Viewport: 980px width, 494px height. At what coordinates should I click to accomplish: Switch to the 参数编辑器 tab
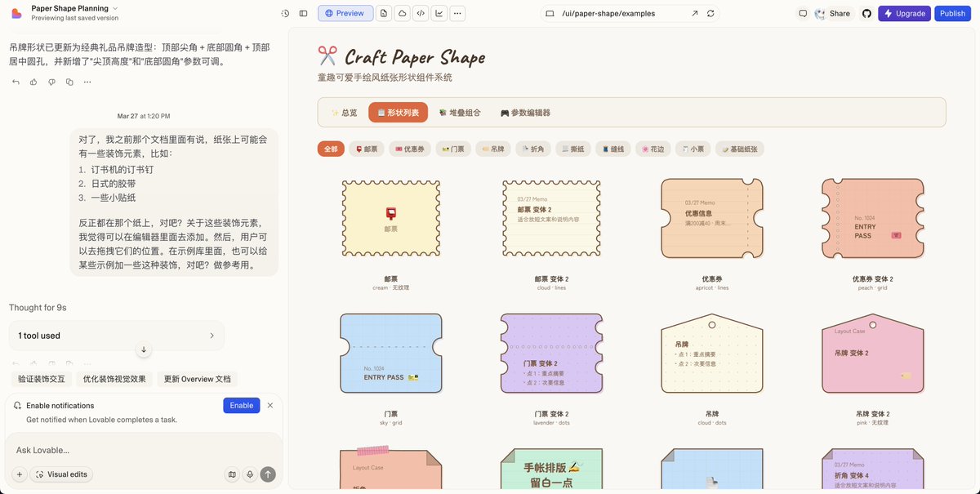525,113
